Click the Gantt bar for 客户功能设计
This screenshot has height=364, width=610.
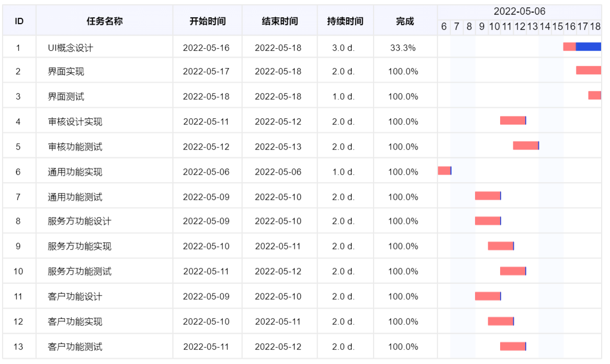tap(488, 297)
